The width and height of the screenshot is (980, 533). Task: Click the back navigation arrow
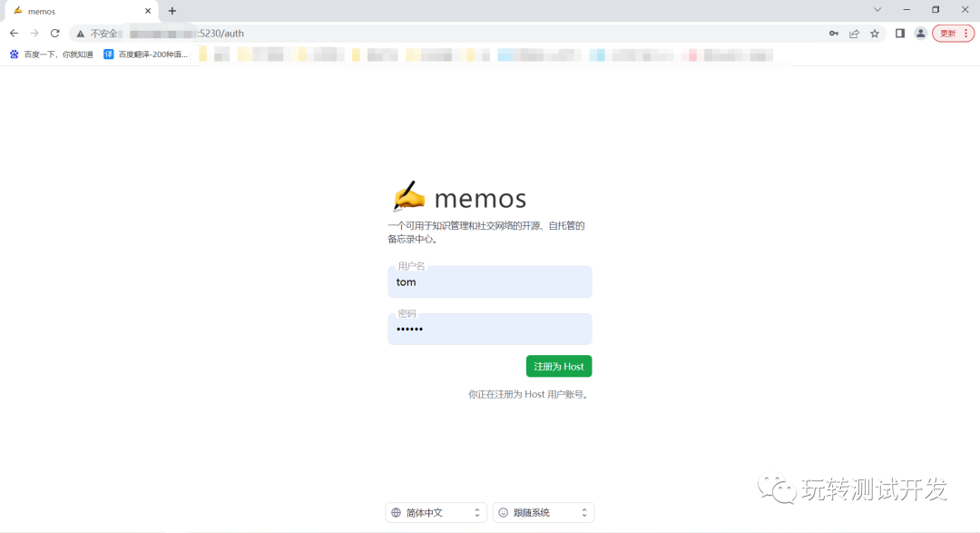(x=15, y=33)
